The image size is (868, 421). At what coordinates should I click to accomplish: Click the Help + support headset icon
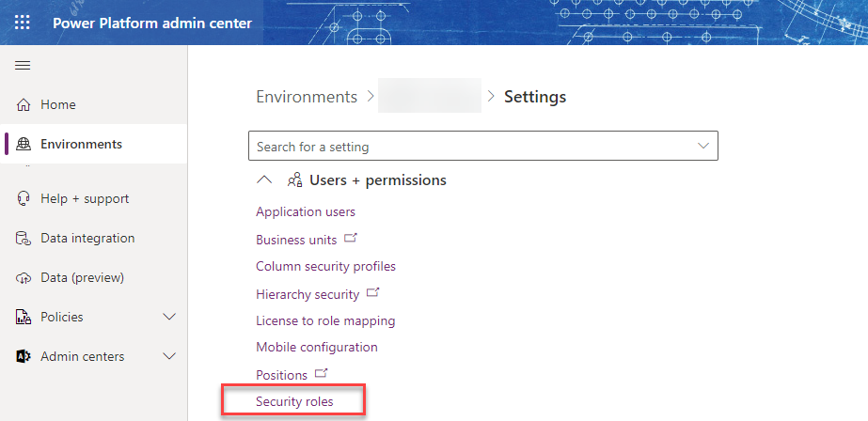pos(23,198)
